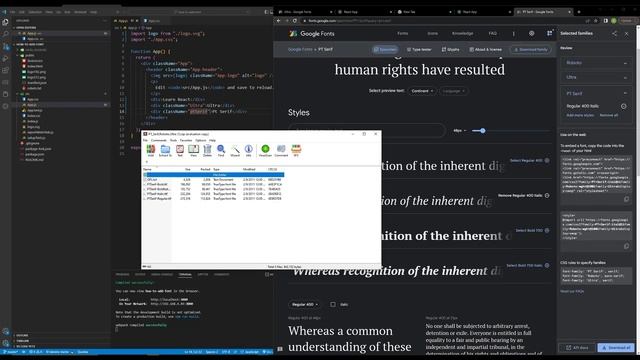
Task: Click Download family button
Action: 530,49
